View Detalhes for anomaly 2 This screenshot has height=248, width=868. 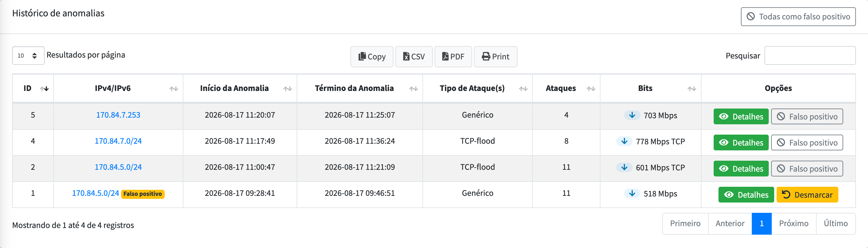tap(741, 168)
